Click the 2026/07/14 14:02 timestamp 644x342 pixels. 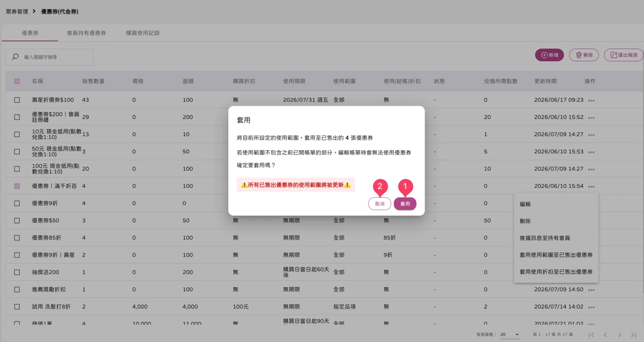pyautogui.click(x=559, y=307)
